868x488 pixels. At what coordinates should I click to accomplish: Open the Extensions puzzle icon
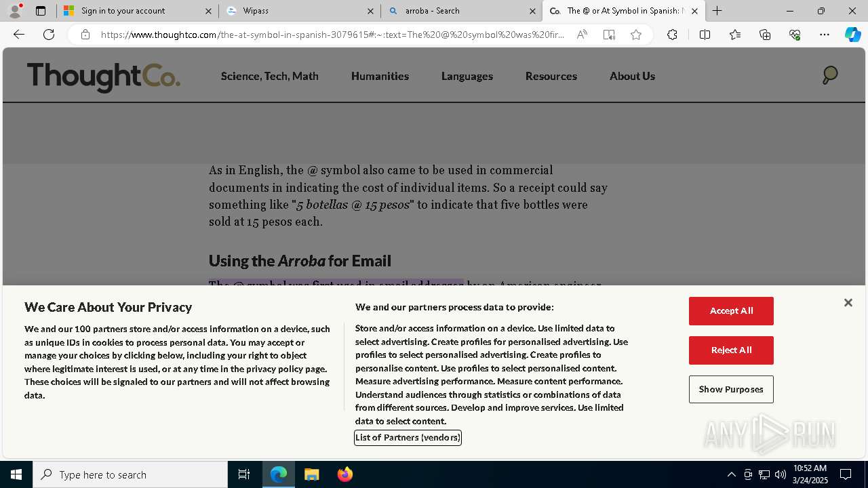click(672, 35)
